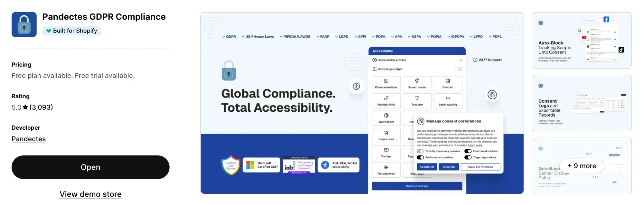Click the 'Free plan available. Free trial available.' text
This screenshot has height=205, width=644.
click(x=73, y=76)
